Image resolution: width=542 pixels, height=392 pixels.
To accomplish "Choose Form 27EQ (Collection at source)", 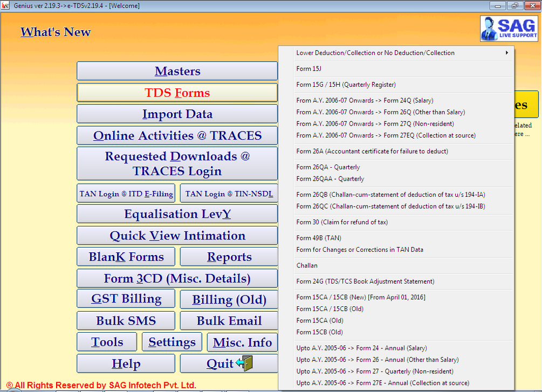I will tap(396, 135).
